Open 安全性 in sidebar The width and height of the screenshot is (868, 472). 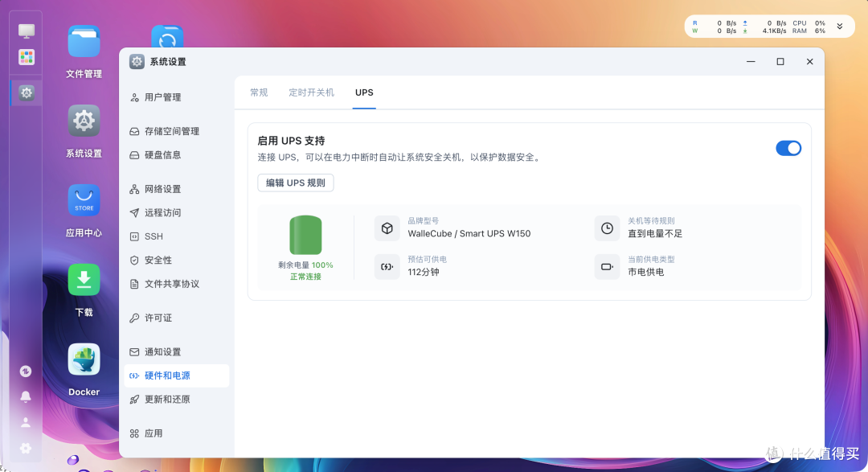[x=177, y=260]
